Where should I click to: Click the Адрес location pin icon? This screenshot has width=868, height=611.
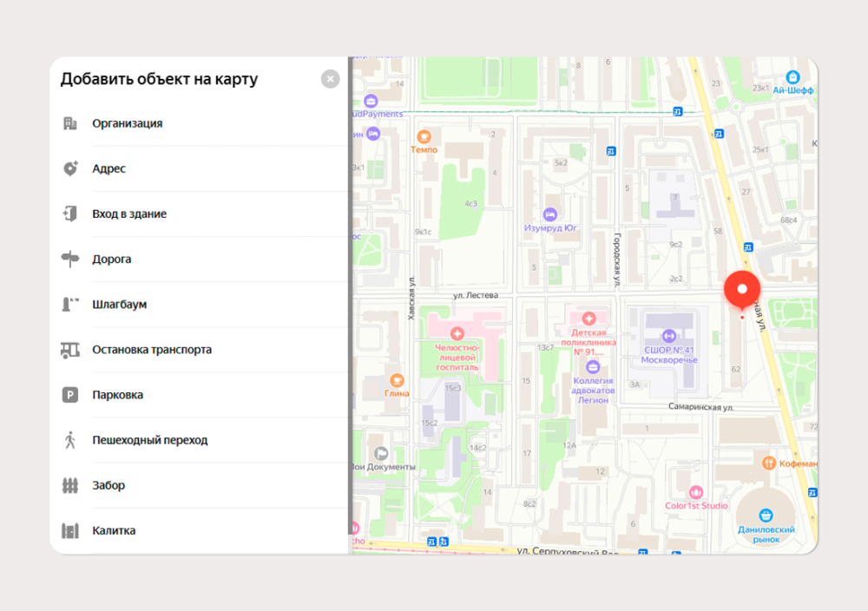point(70,168)
